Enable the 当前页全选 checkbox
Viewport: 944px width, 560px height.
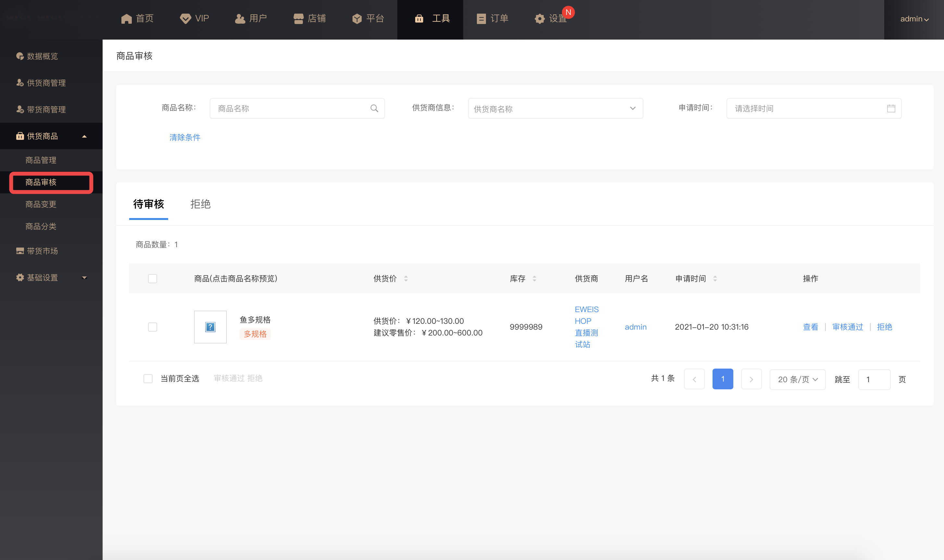(148, 379)
